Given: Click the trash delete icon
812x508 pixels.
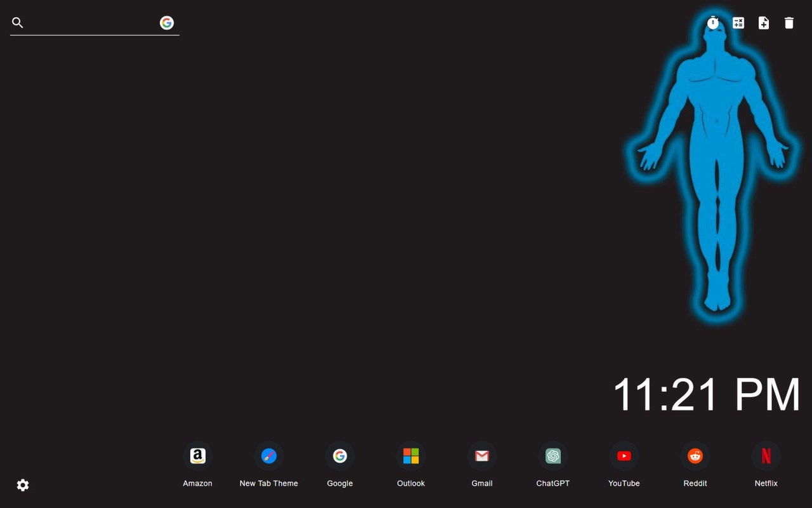Looking at the screenshot, I should [789, 23].
